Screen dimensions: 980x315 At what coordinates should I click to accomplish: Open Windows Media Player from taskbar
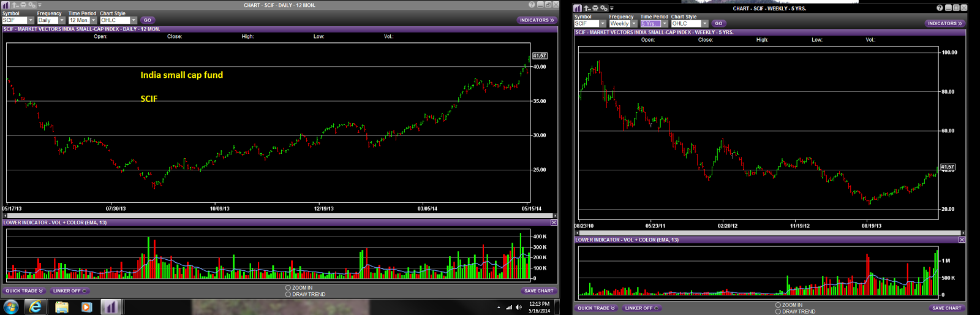pos(86,307)
